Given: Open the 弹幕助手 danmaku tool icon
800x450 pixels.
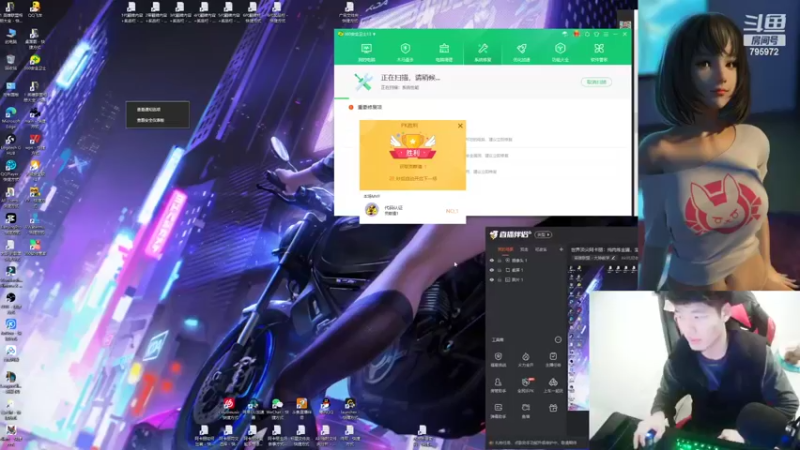Looking at the screenshot, I should click(x=498, y=411).
